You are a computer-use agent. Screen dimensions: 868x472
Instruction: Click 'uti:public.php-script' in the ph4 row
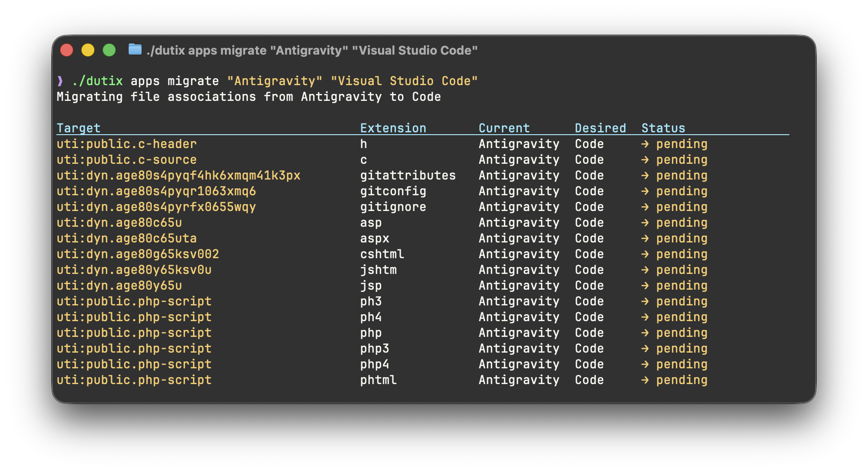tap(134, 317)
